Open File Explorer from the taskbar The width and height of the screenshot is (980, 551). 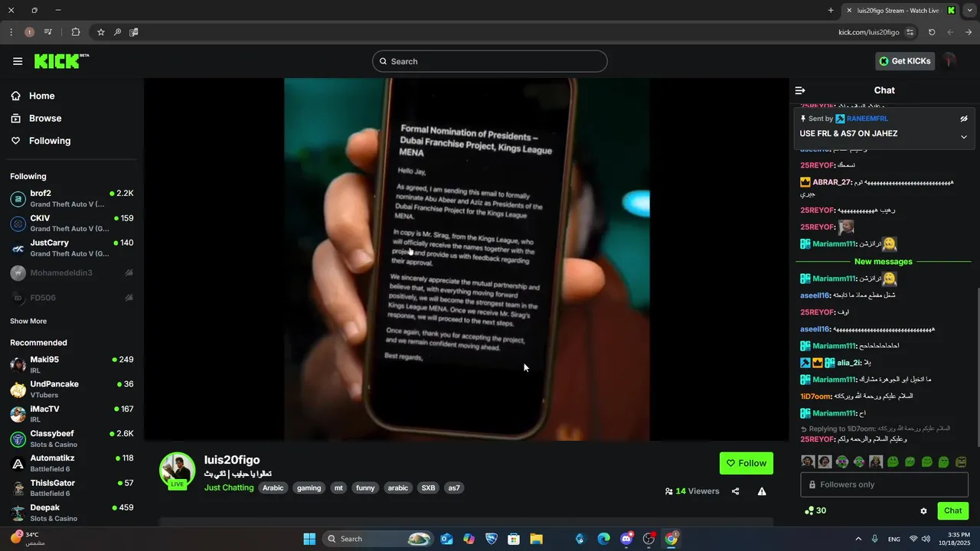[536, 539]
